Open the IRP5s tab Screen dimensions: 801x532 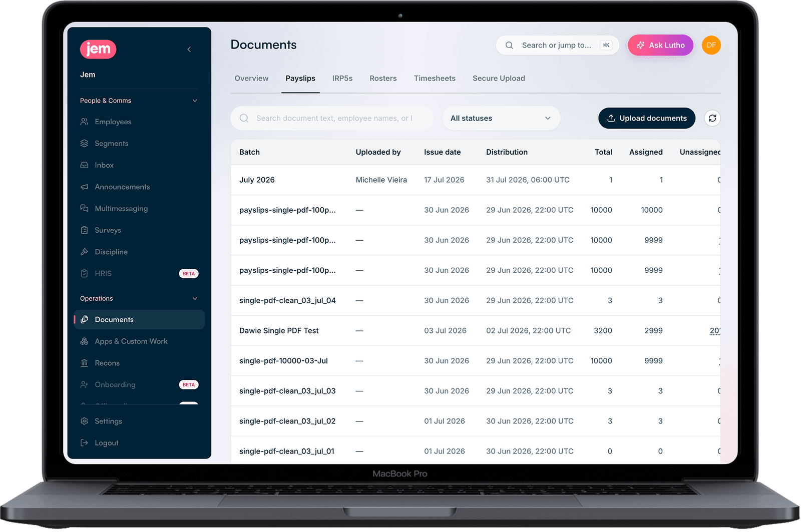(x=342, y=78)
